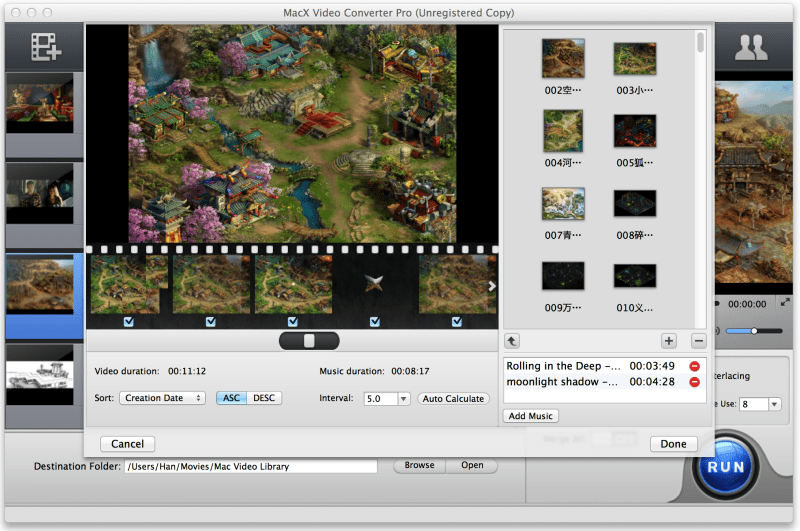800x531 pixels.
Task: Confirm slideshow with Done button
Action: pos(673,444)
